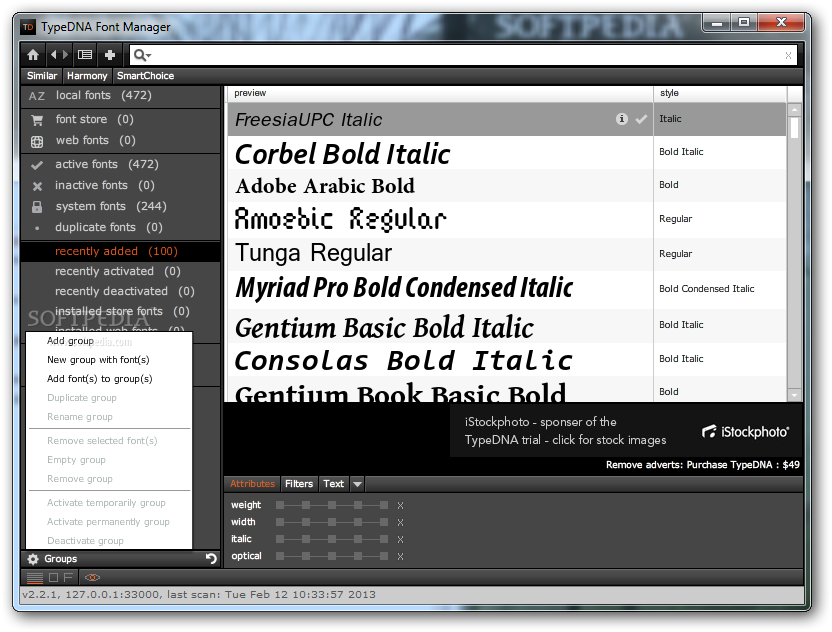The height and width of the screenshot is (632, 832).
Task: Click Remove adverts: Purchase TypeDNA link
Action: click(703, 465)
